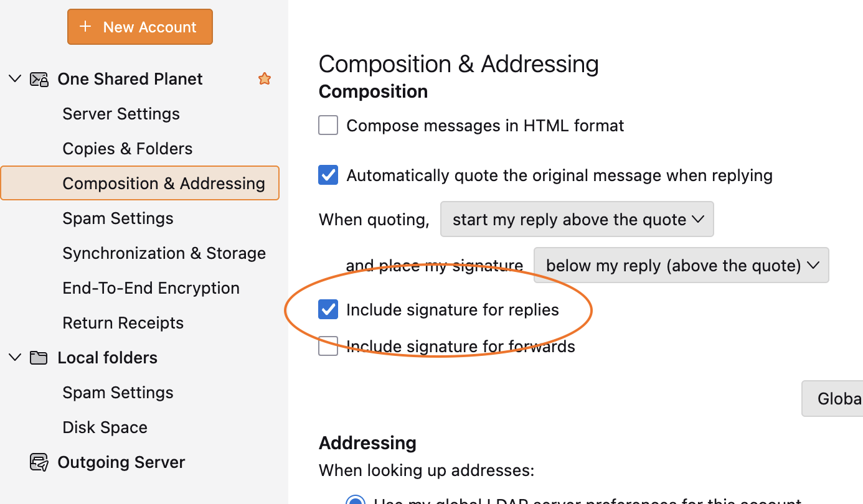Collapse the One Shared Planet account tree

[15, 79]
